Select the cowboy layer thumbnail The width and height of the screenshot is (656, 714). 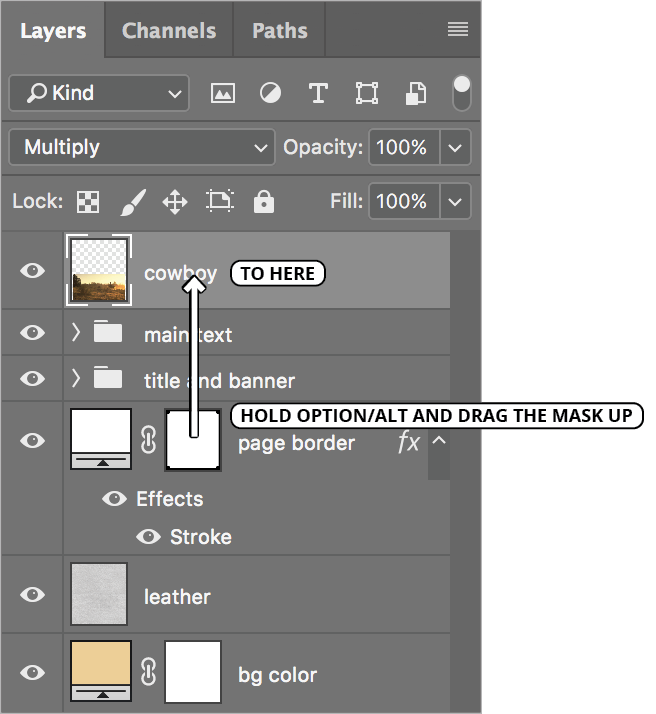point(99,270)
